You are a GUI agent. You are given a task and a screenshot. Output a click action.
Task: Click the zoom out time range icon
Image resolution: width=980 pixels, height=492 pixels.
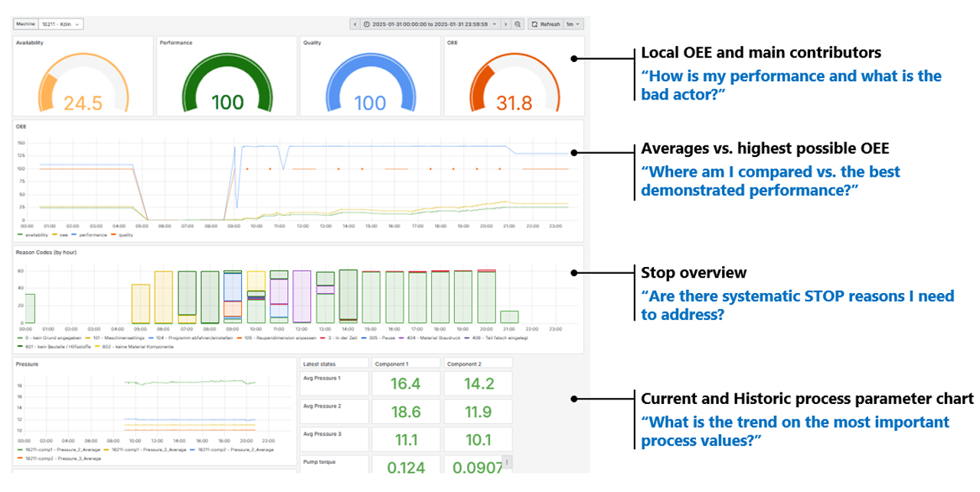(518, 24)
